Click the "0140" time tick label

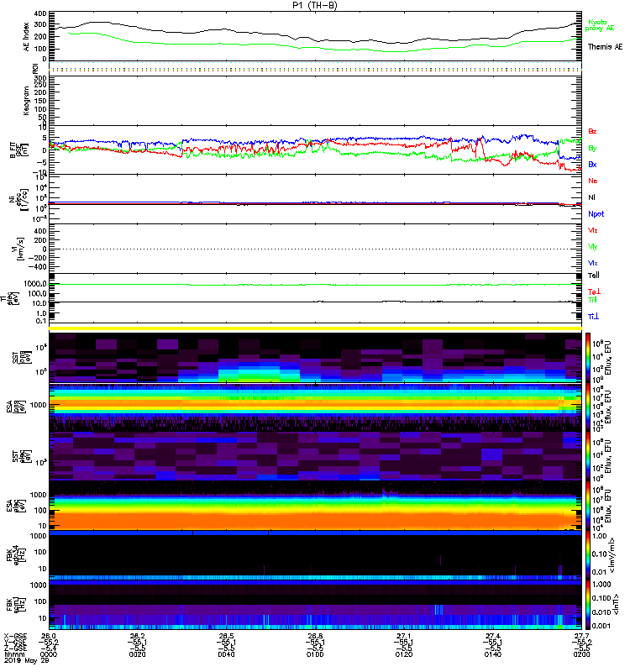tap(493, 654)
